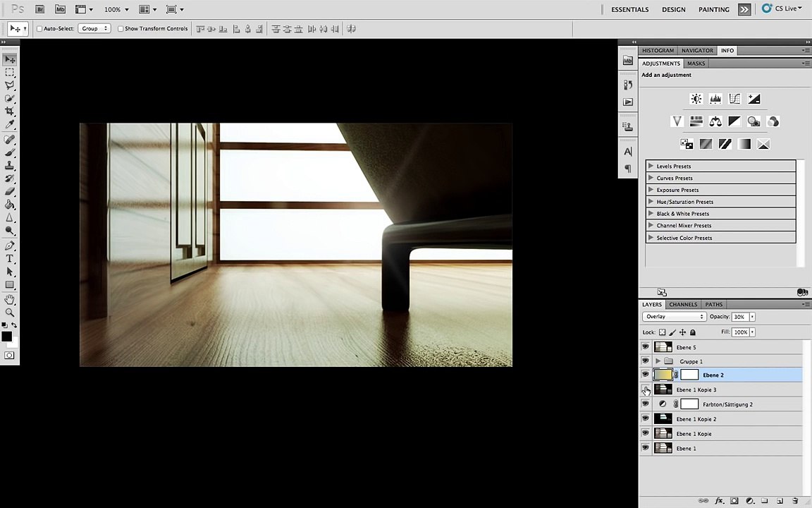Switch to the Histogram tab
The height and width of the screenshot is (508, 812).
(x=658, y=51)
